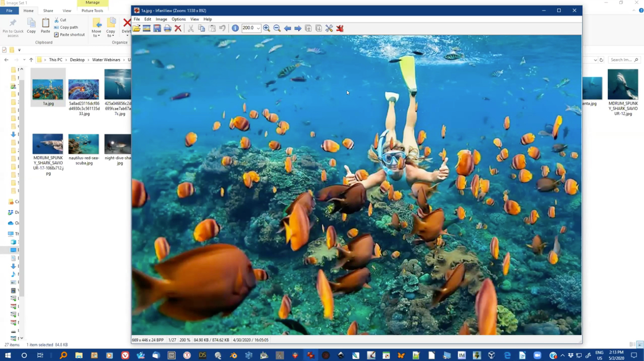
Task: Refresh the Explorer folder view
Action: (x=601, y=60)
